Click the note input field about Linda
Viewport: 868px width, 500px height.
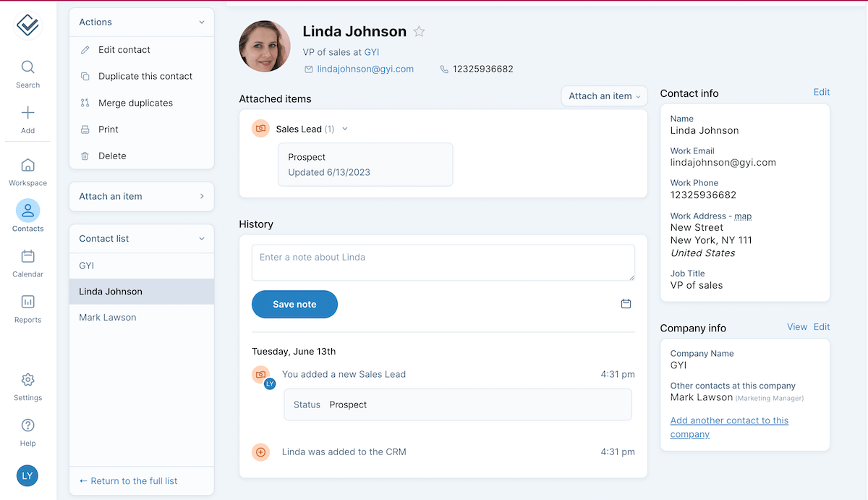click(x=443, y=263)
